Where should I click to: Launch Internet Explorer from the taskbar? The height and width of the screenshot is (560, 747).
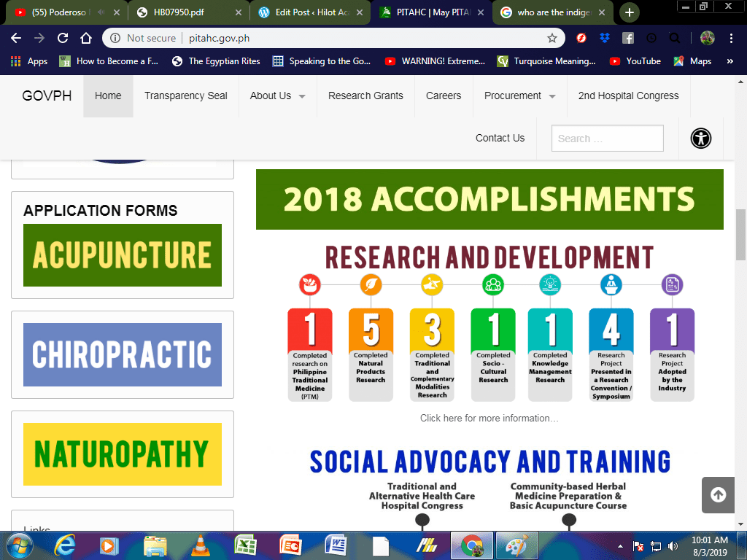pyautogui.click(x=64, y=545)
